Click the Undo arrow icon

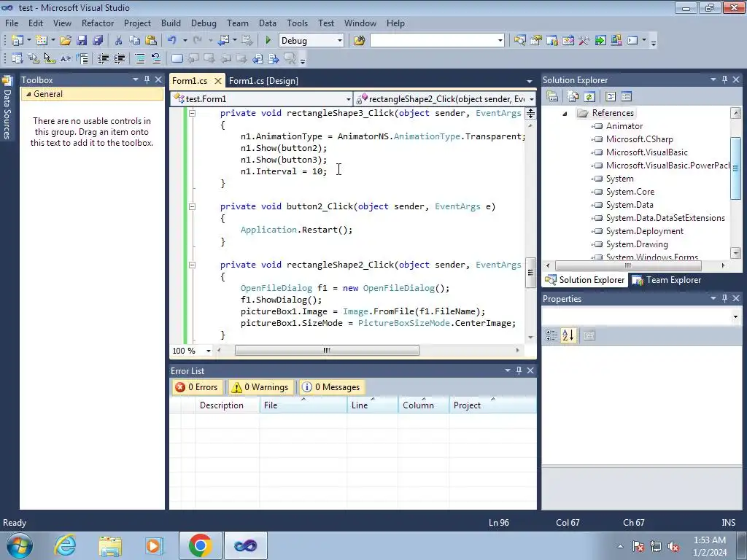[172, 41]
